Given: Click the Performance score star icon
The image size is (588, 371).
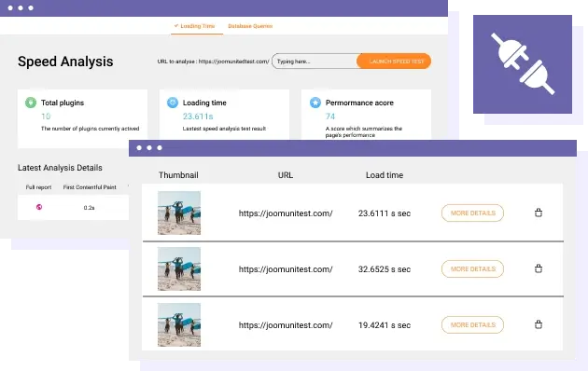Looking at the screenshot, I should (x=315, y=103).
